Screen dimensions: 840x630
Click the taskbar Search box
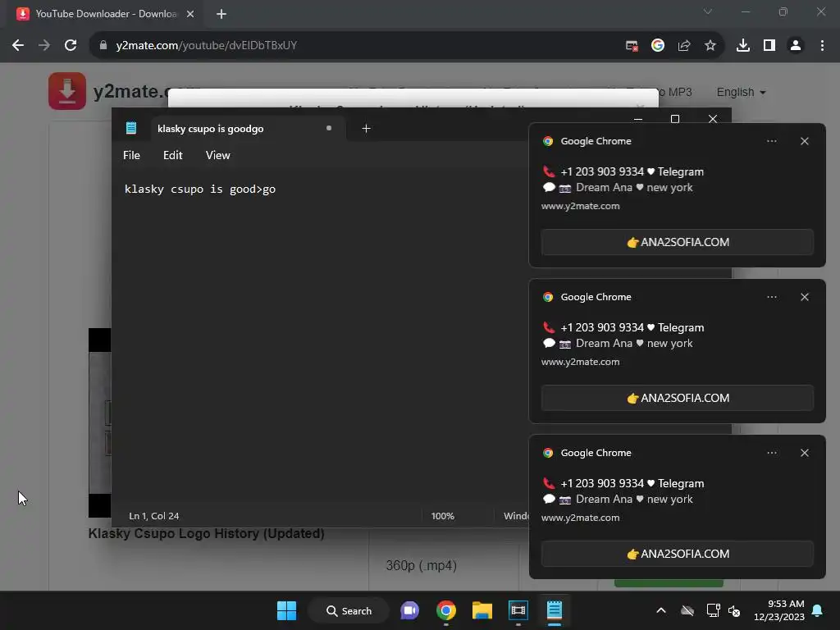349,610
